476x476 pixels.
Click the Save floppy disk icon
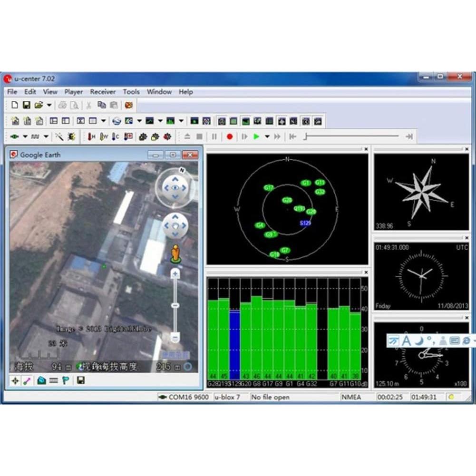(27, 105)
